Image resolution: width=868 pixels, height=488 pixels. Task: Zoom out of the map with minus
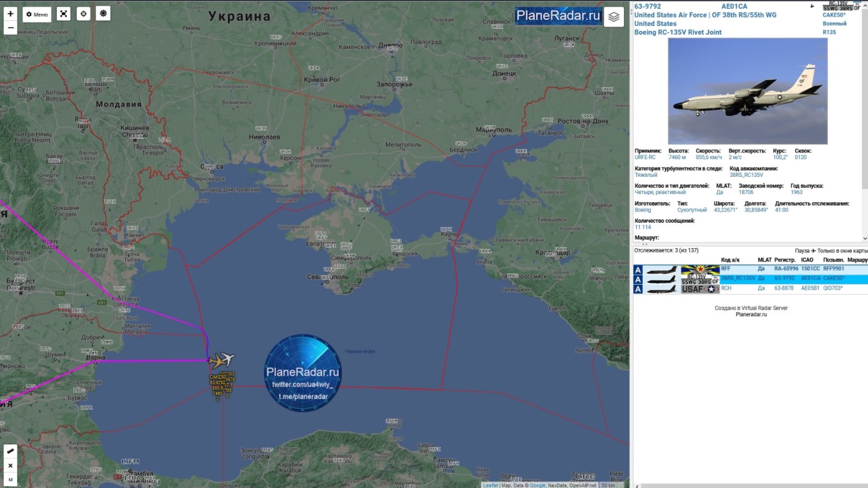coord(10,28)
